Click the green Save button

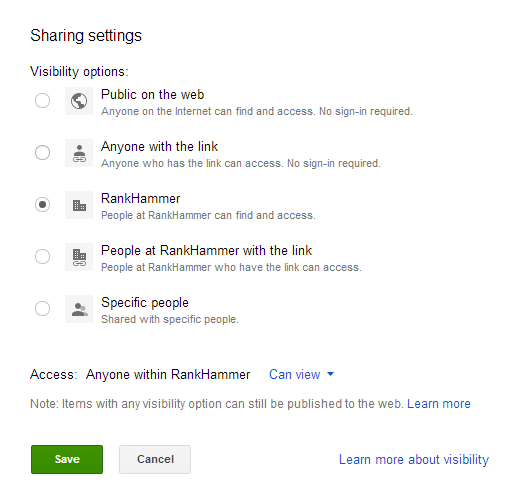point(67,459)
